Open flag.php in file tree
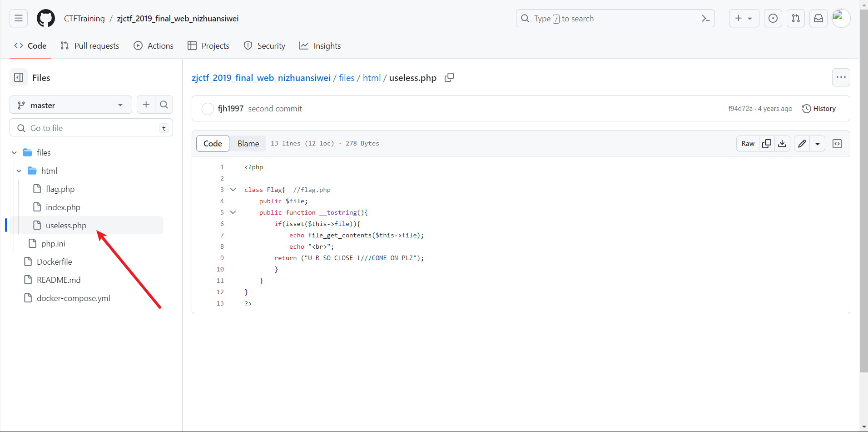Screen dimensions: 868x432 60,189
